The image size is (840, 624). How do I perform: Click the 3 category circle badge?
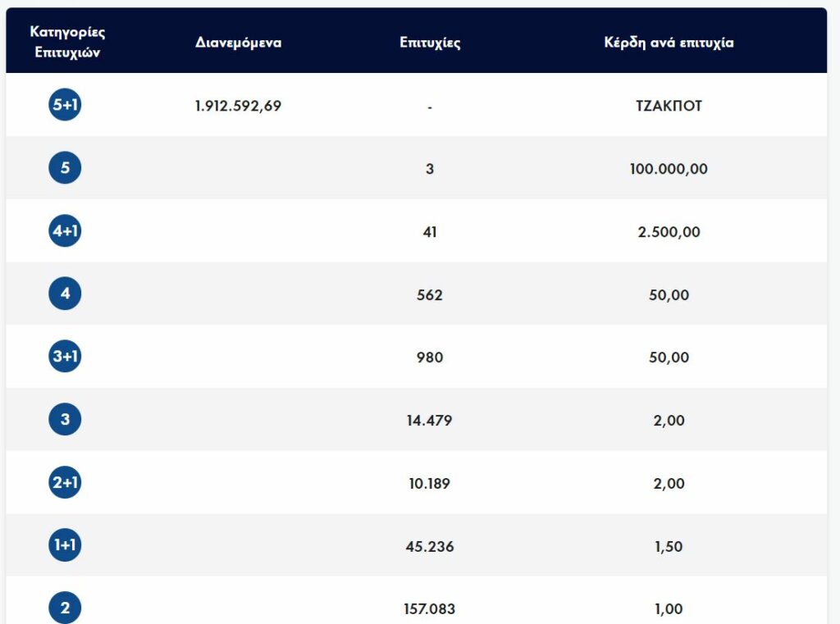(65, 420)
